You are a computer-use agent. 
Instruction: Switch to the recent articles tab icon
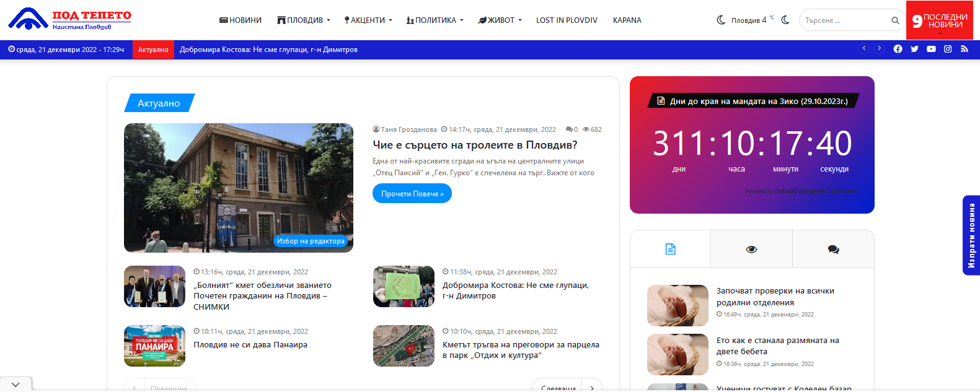point(670,249)
